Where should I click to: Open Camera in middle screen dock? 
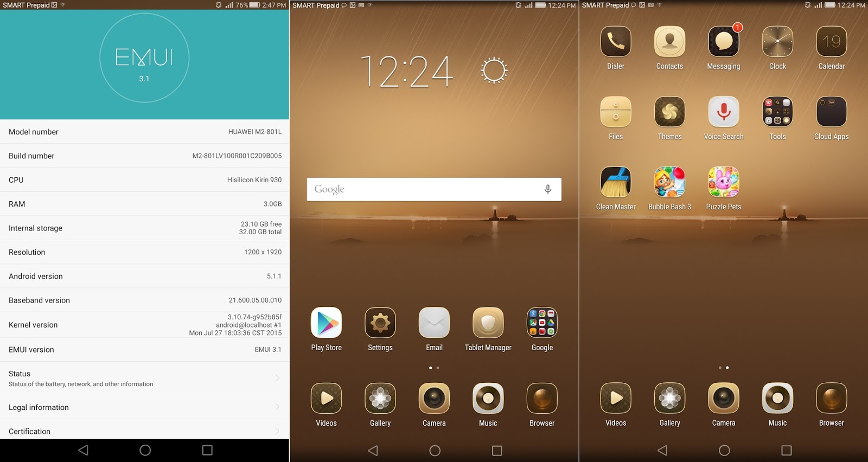[434, 399]
